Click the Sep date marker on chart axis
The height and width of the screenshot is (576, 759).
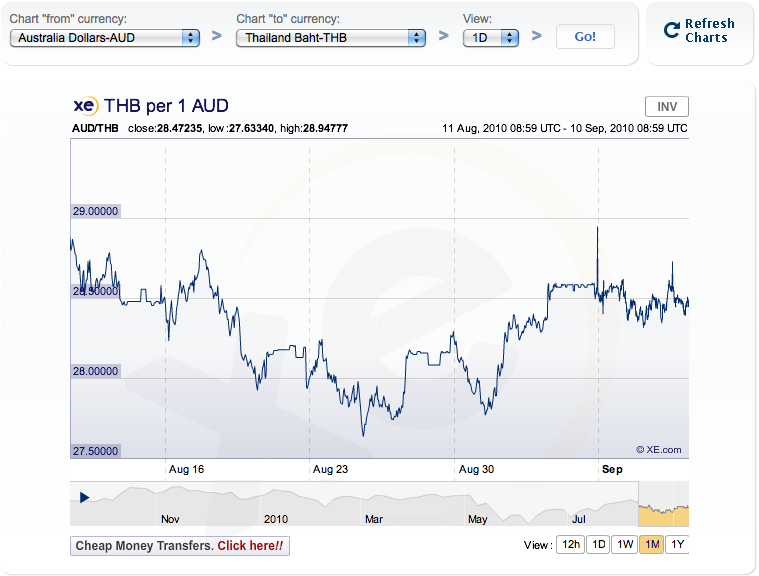tap(611, 469)
